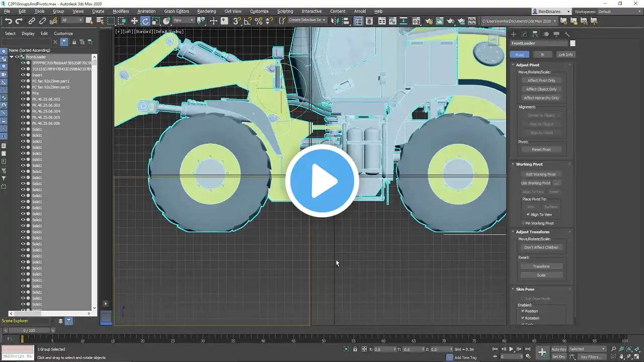644x362 pixels.
Task: Open the project path dropdown
Action: coord(519,21)
